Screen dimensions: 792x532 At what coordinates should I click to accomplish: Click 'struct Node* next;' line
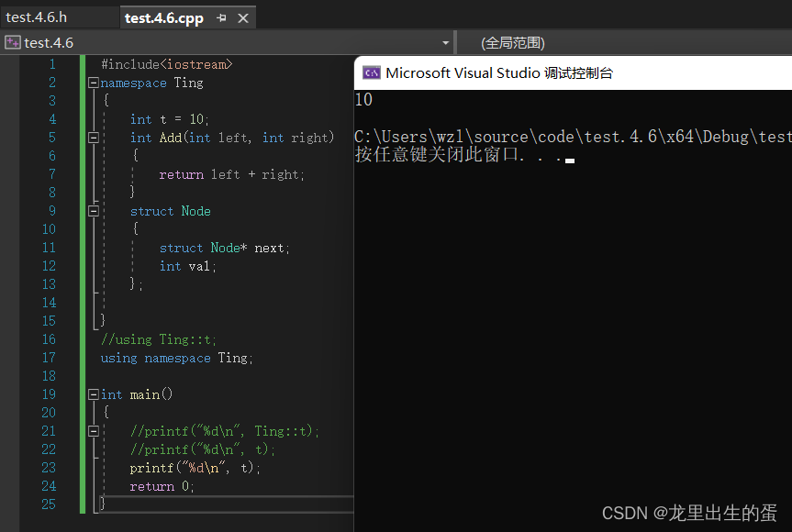coord(225,248)
